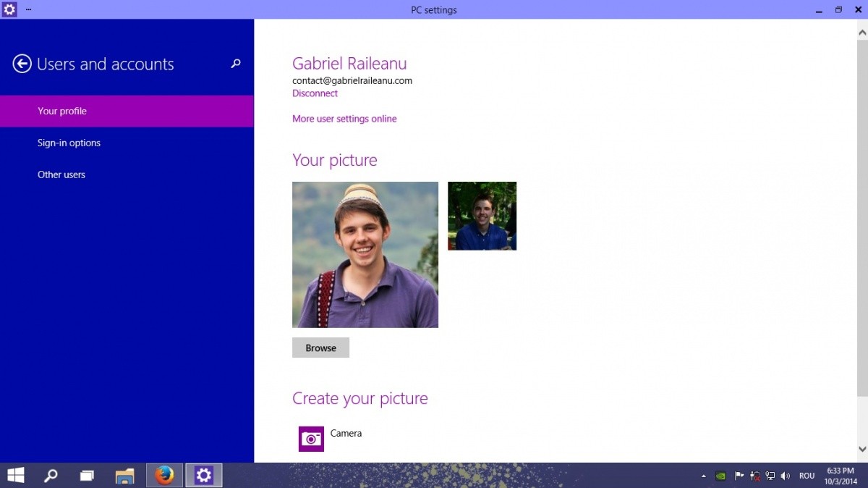The height and width of the screenshot is (488, 868).
Task: Show hidden tray icons arrow
Action: click(704, 476)
